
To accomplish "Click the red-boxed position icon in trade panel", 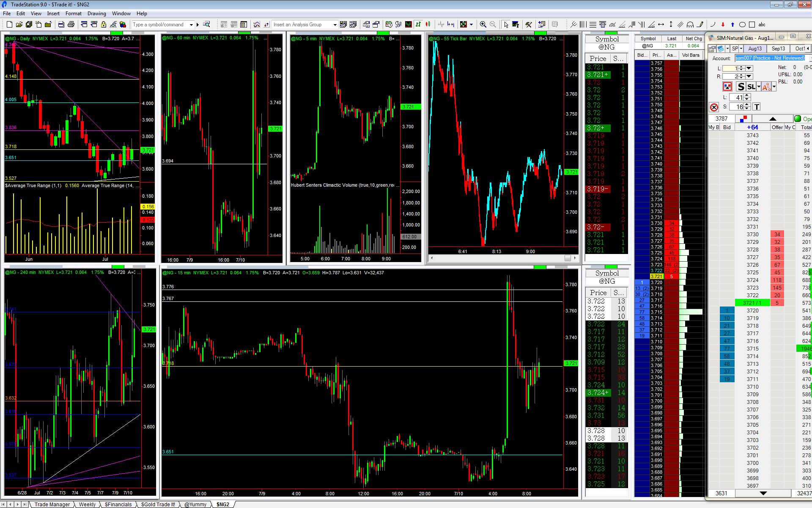I will pos(727,87).
